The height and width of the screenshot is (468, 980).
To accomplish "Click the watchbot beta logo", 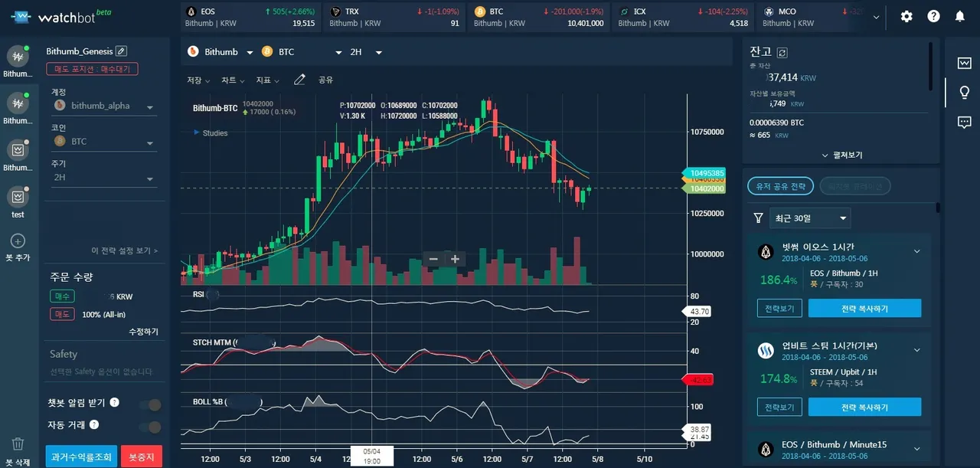I will click(x=60, y=15).
